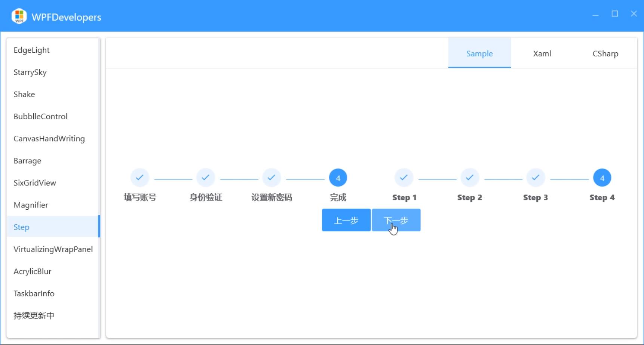644x345 pixels.
Task: Click the Step 3 label
Action: click(536, 198)
